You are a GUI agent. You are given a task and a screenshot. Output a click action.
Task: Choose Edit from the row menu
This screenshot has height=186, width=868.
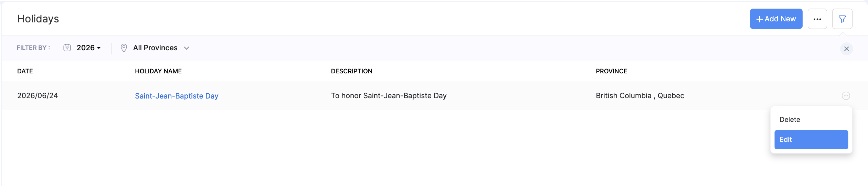[811, 139]
